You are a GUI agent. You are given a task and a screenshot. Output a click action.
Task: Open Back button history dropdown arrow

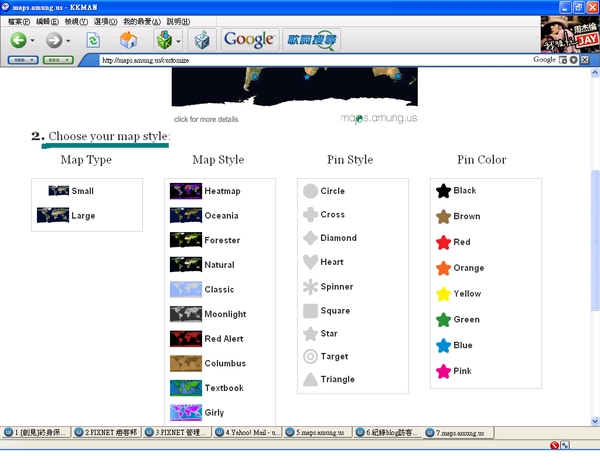tap(33, 40)
